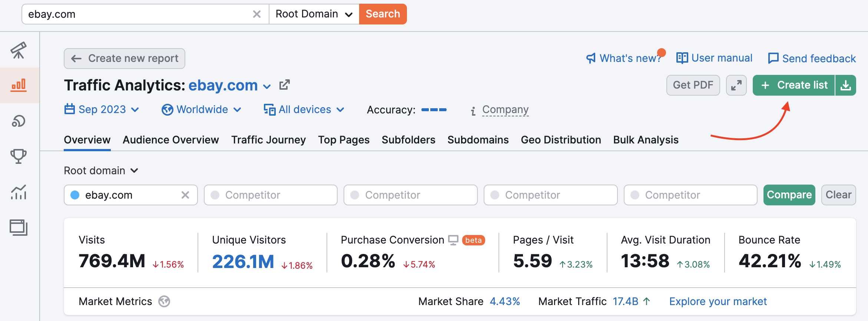Open the All devices dropdown

tap(304, 109)
